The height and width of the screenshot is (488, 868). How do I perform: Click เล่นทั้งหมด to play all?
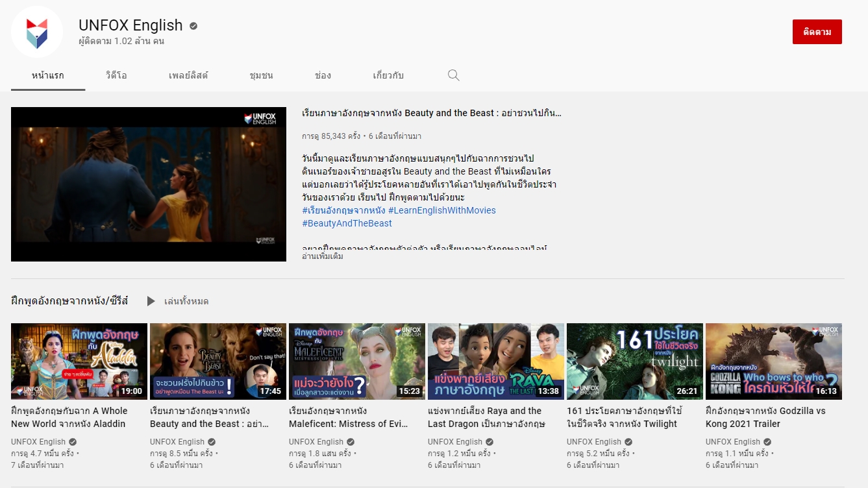tap(186, 301)
